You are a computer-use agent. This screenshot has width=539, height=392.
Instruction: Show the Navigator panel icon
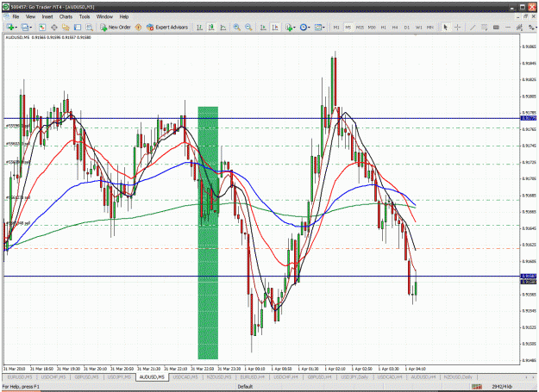click(66, 27)
